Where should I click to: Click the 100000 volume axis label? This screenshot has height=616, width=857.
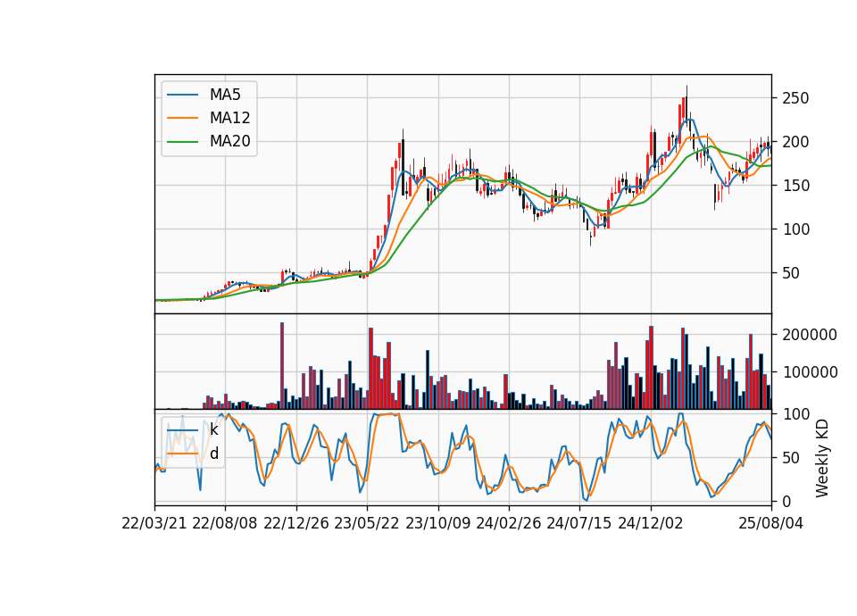coord(810,373)
